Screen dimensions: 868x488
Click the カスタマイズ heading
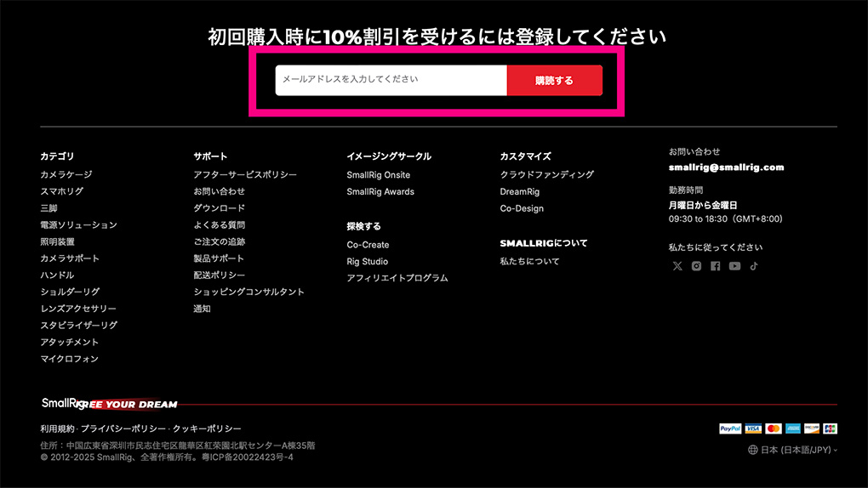click(525, 156)
